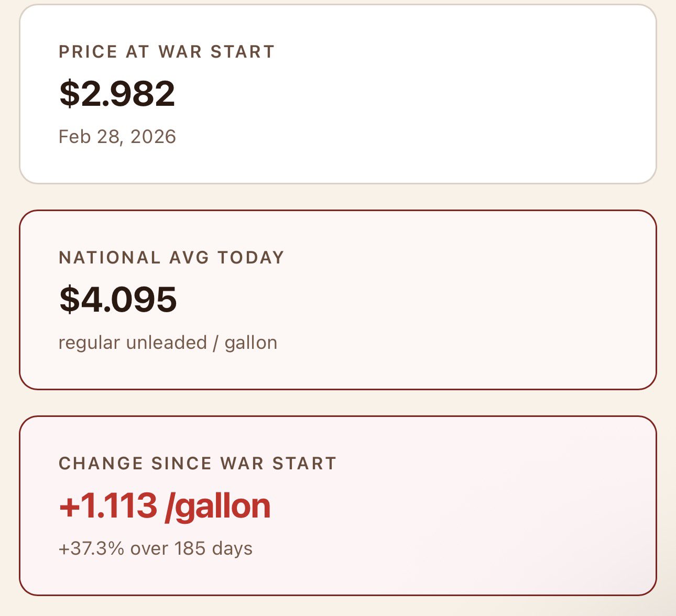Click the word "over" in the percentage caption

pyautogui.click(x=150, y=549)
